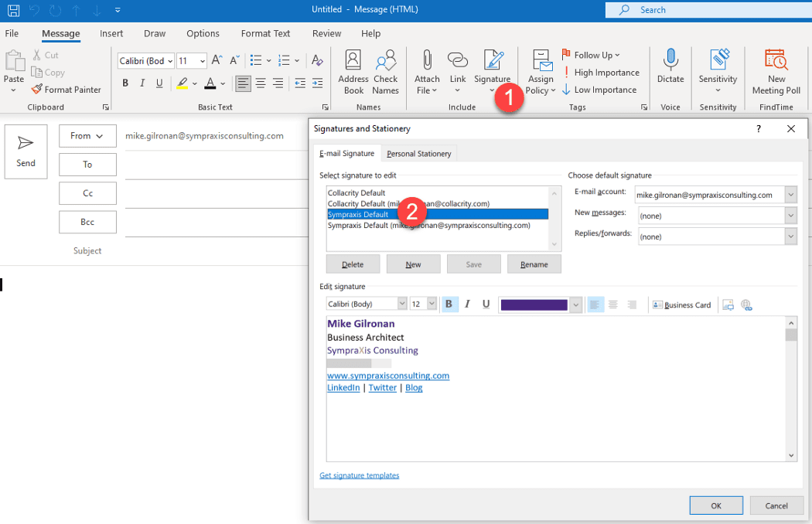Click the Check Names icon
The width and height of the screenshot is (812, 524).
[x=385, y=70]
